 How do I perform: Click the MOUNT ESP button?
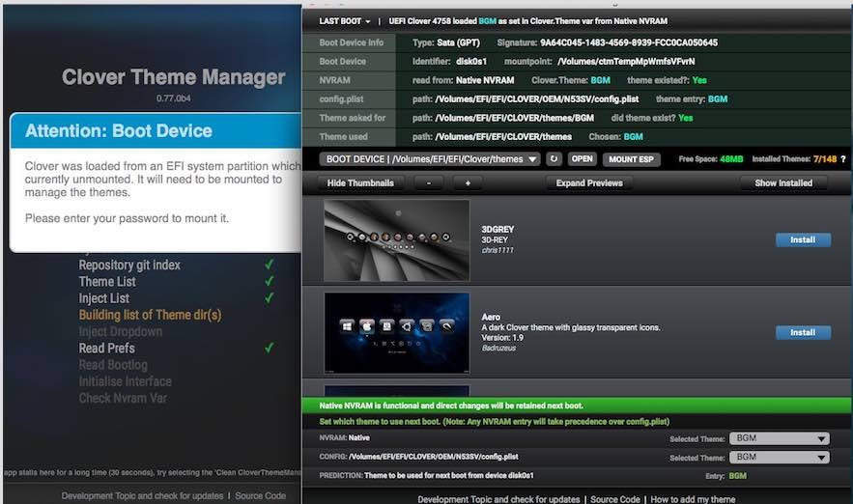coord(631,159)
